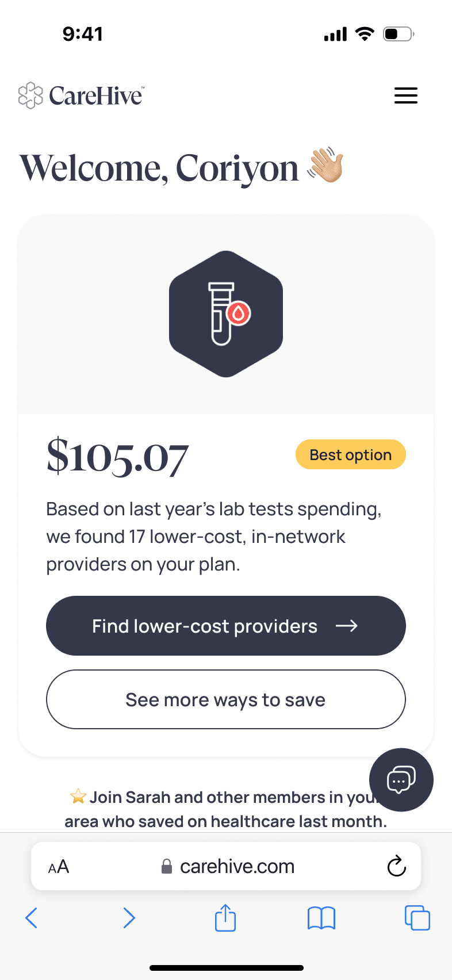
Task: Go back to previous page
Action: (x=32, y=918)
